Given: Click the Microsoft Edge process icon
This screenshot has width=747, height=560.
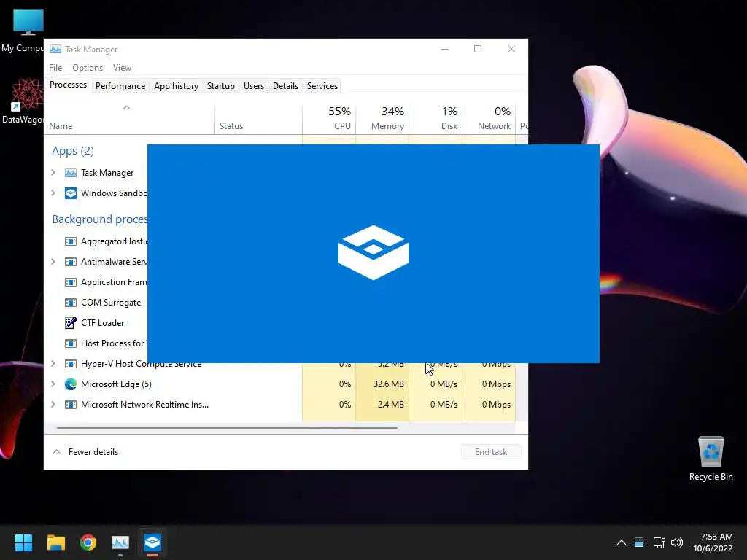Looking at the screenshot, I should click(x=71, y=384).
